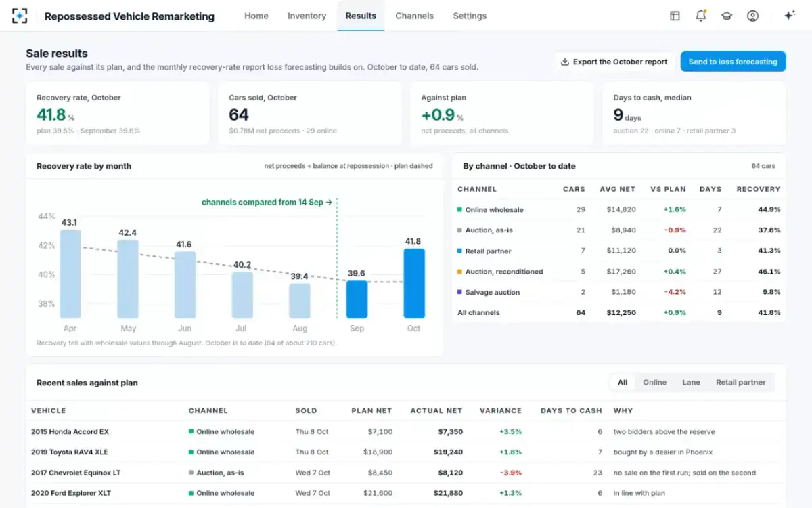The height and width of the screenshot is (508, 812).
Task: Sort recent sales by VEHICLE header
Action: pos(49,411)
